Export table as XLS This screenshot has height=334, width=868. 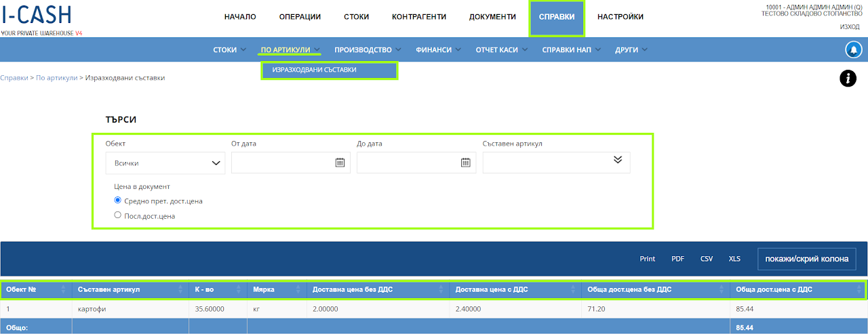(x=734, y=259)
